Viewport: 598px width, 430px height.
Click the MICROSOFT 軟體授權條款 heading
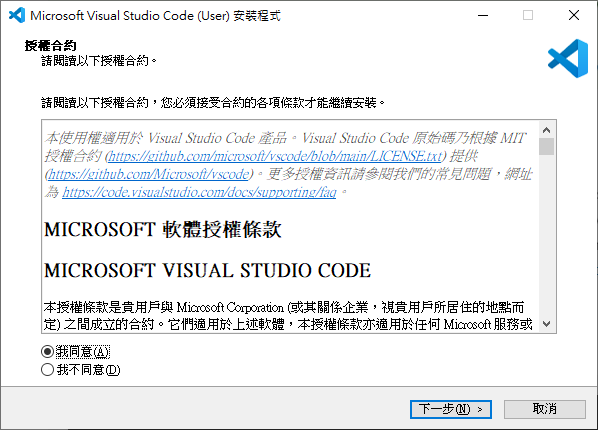[163, 230]
